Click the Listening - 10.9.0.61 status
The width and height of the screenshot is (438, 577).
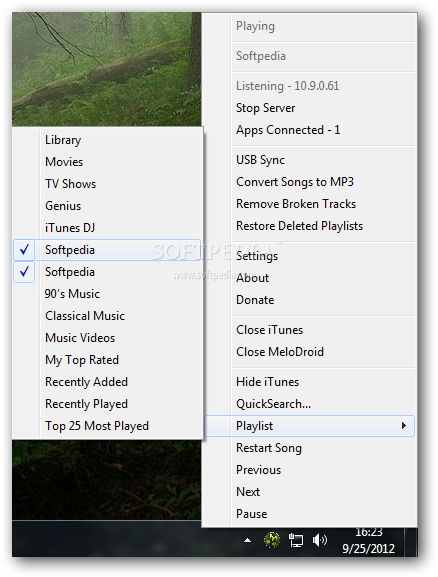pos(287,86)
